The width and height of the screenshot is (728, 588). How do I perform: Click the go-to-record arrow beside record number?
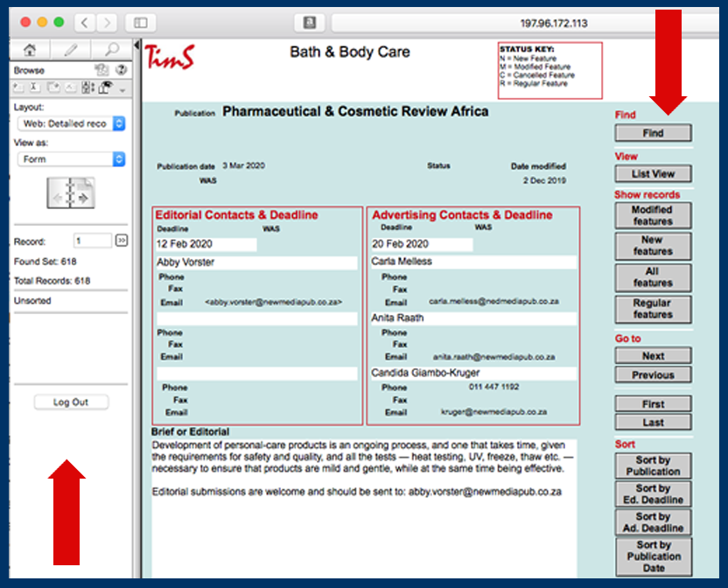[x=122, y=241]
